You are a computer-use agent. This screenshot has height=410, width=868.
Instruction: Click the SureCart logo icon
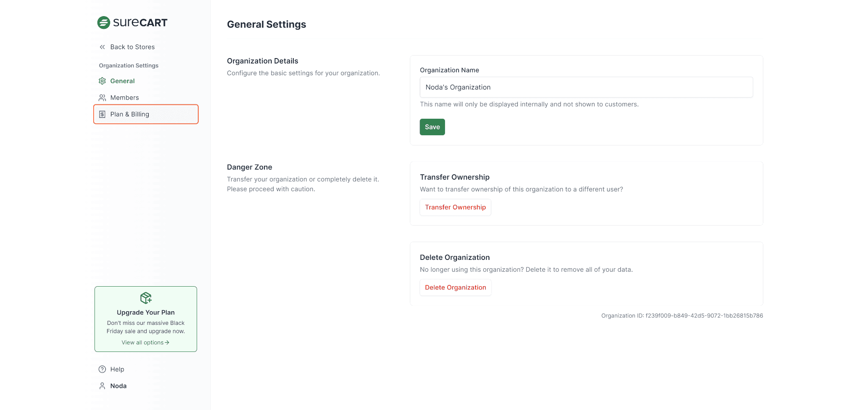104,22
